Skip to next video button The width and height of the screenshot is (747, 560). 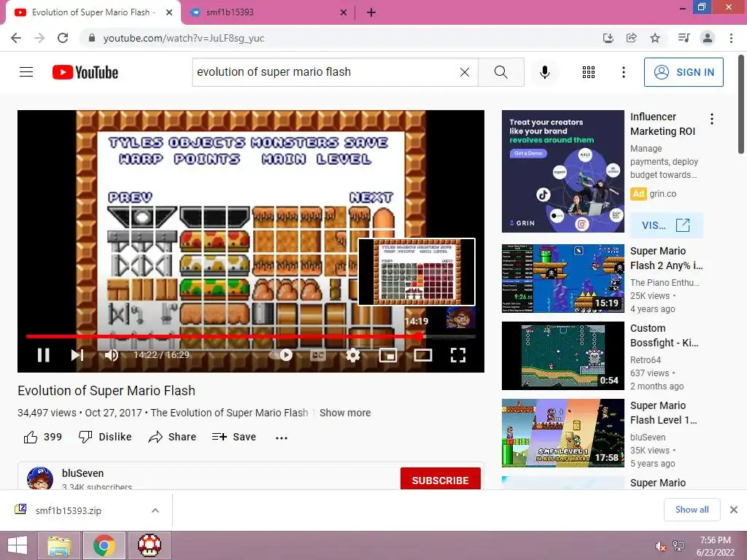click(77, 355)
